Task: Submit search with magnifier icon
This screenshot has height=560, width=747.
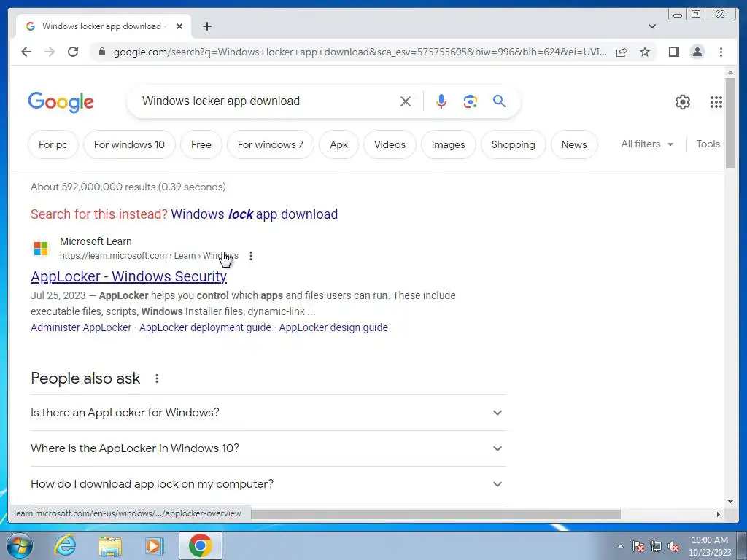Action: tap(499, 101)
